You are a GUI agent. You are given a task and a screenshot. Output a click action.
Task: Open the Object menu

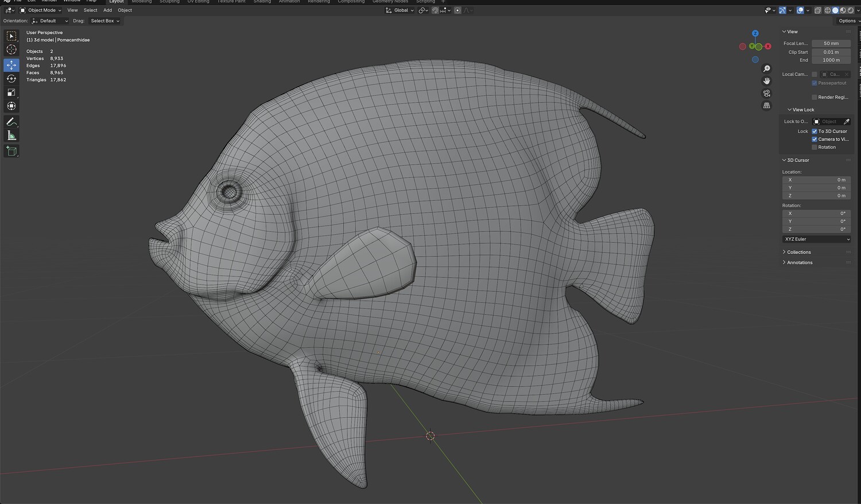pos(125,10)
